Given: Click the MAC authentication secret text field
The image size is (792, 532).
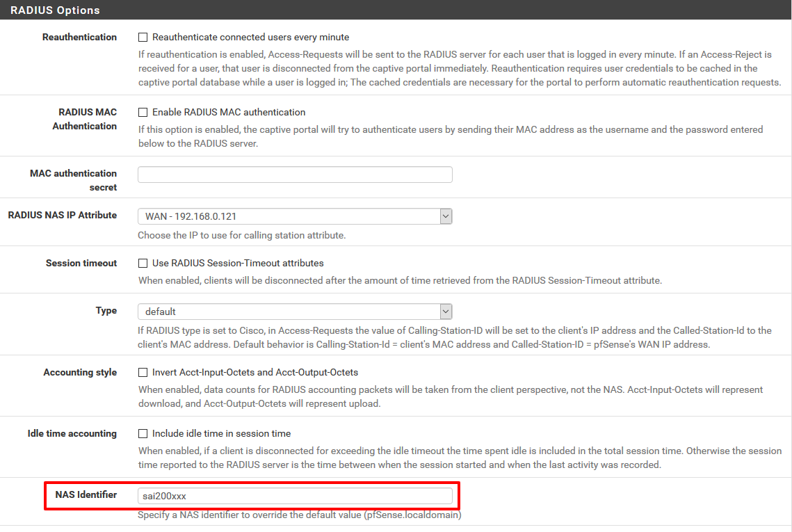Looking at the screenshot, I should pos(295,175).
